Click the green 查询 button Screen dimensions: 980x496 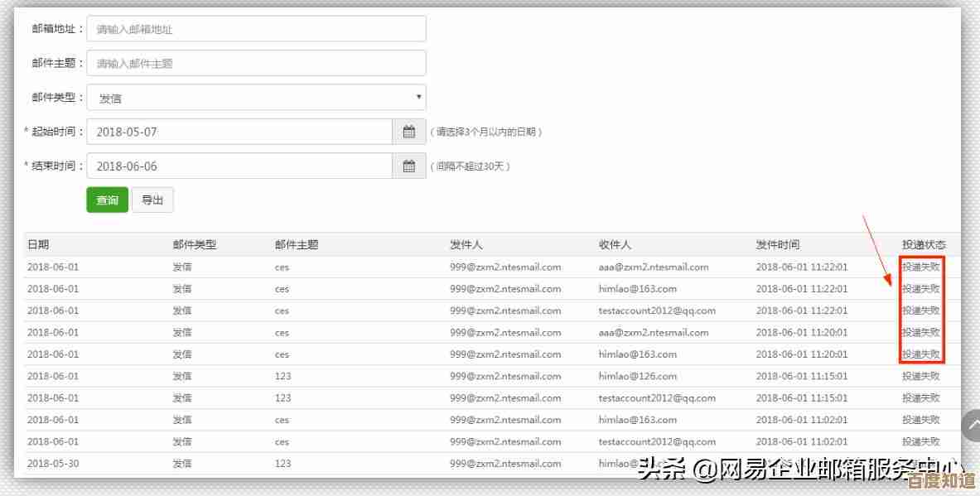click(107, 200)
